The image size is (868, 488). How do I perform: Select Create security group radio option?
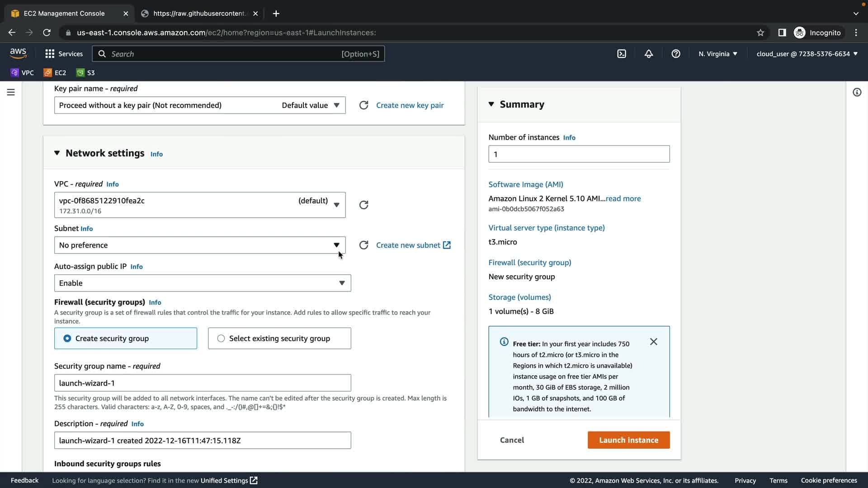point(67,338)
